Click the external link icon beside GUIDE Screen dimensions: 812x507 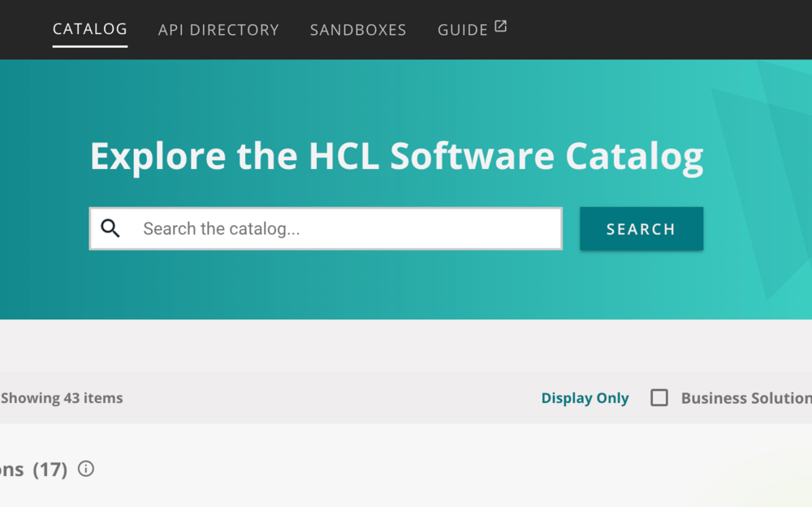coord(501,26)
